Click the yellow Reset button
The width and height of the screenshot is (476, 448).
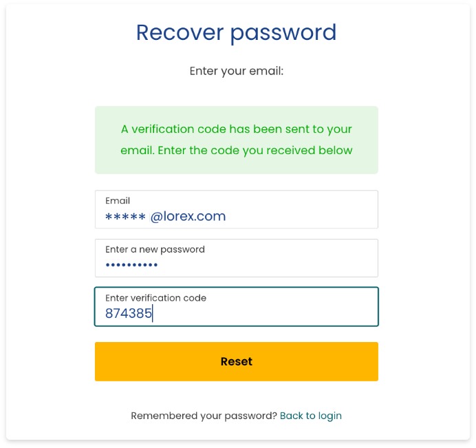[x=236, y=361]
